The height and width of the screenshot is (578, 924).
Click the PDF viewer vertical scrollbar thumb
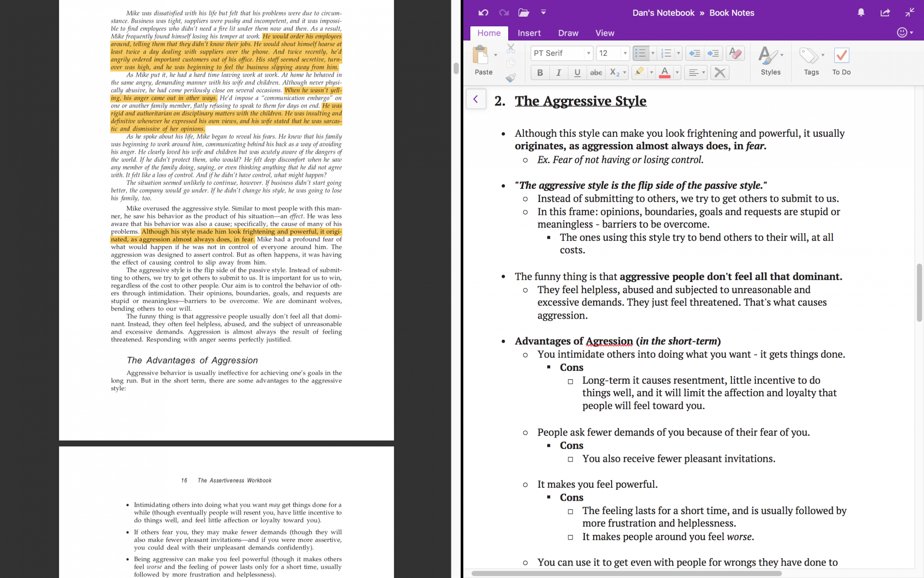point(456,68)
